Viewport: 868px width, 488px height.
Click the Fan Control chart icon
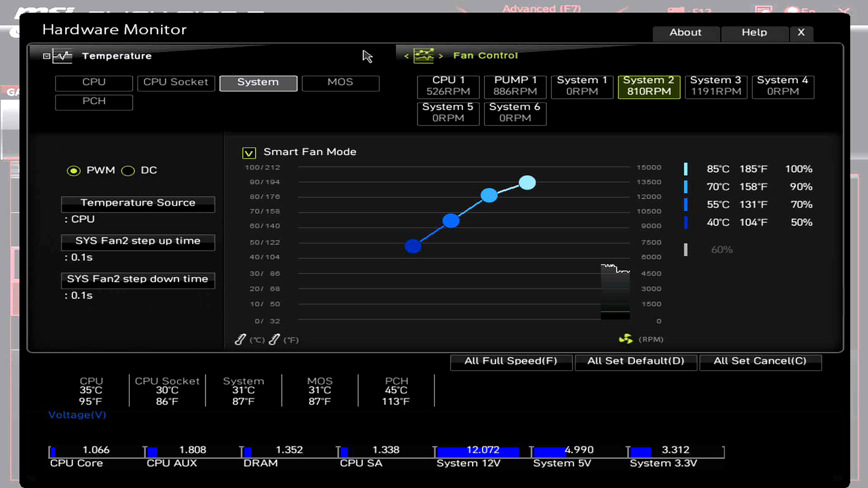(x=424, y=56)
